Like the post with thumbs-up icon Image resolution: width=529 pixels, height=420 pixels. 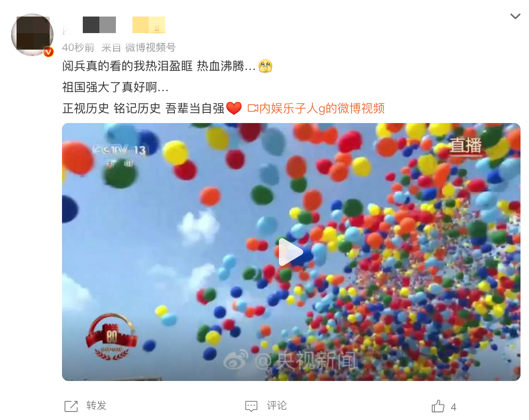click(x=438, y=406)
